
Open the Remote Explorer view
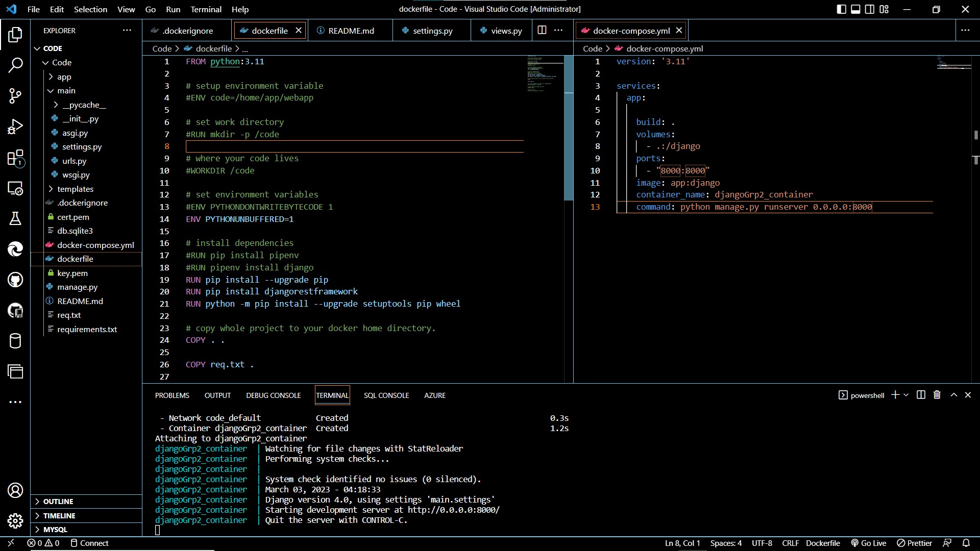15,188
